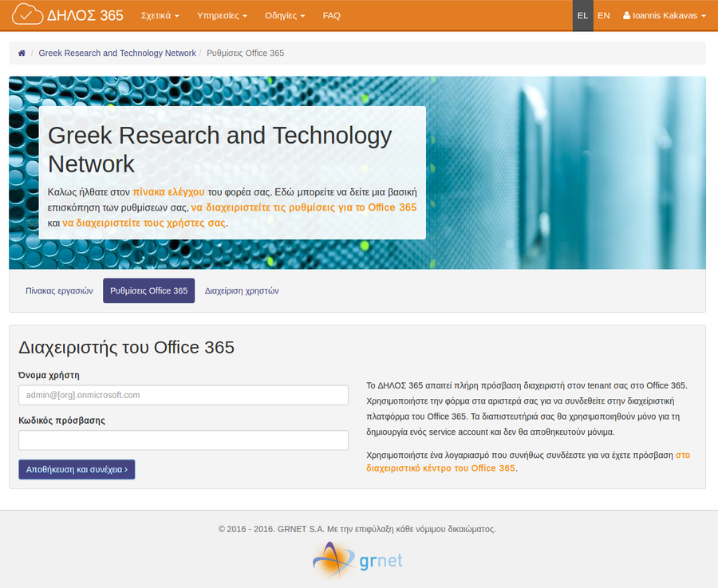The image size is (718, 588).
Task: Select the Πίνακας εργασιών tab
Action: coord(59,291)
